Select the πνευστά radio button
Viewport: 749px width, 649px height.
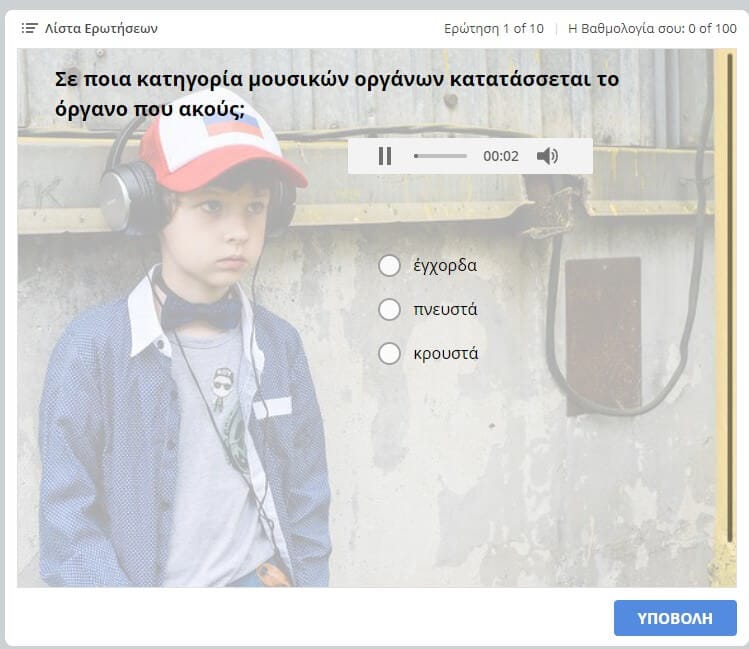pos(390,309)
